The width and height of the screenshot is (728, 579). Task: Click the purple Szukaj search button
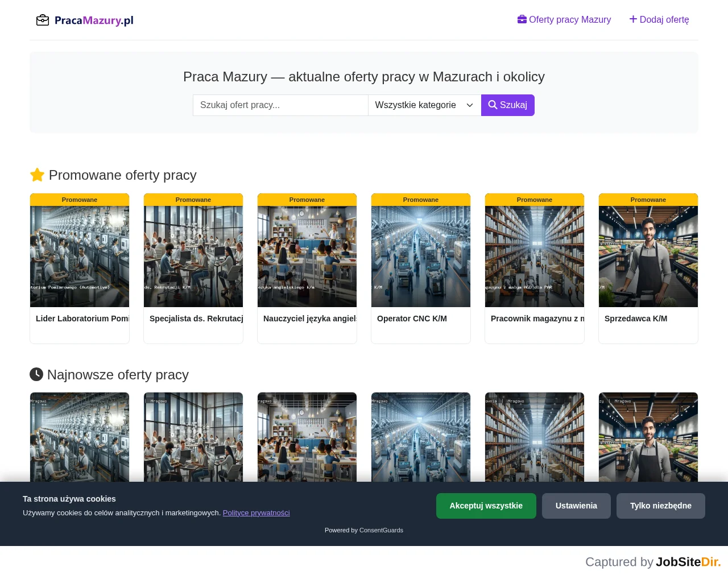pos(508,105)
